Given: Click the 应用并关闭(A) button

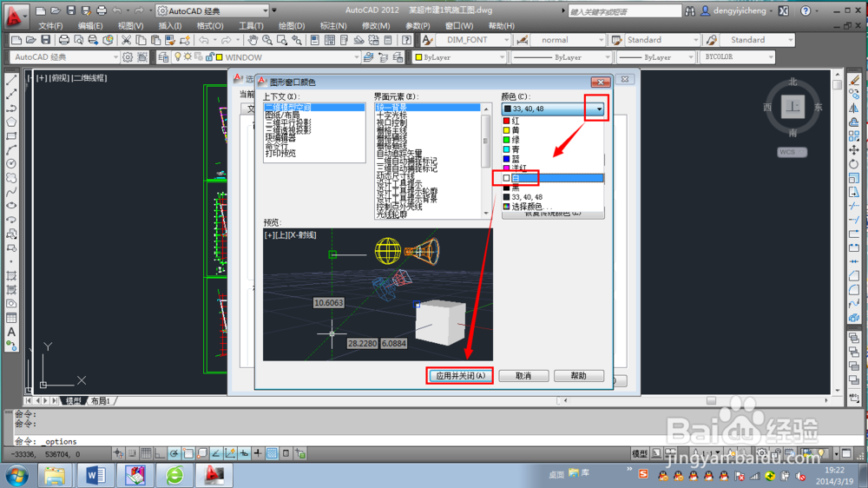Looking at the screenshot, I should (x=460, y=376).
